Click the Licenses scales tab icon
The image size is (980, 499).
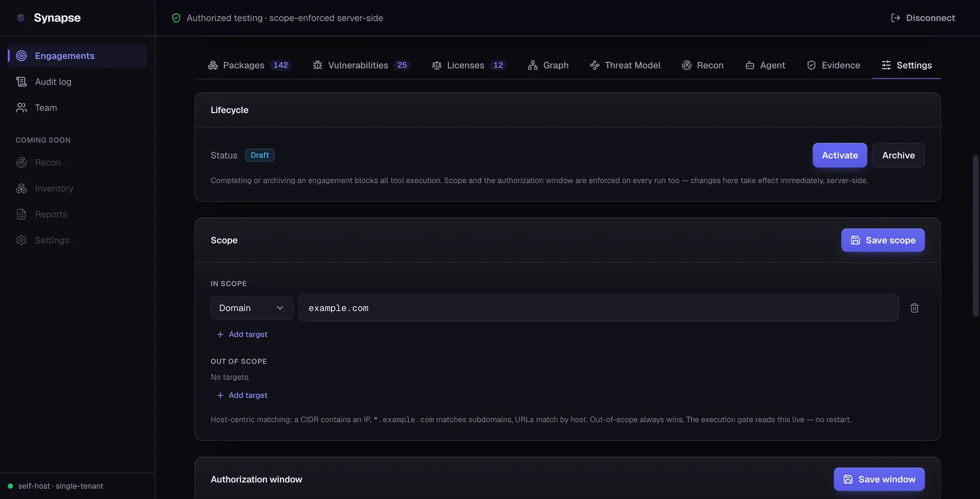(437, 65)
